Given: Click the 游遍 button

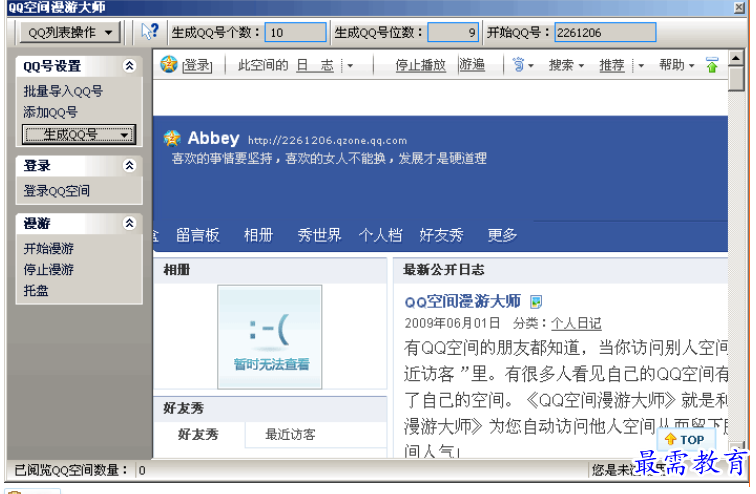Looking at the screenshot, I should click(x=472, y=65).
